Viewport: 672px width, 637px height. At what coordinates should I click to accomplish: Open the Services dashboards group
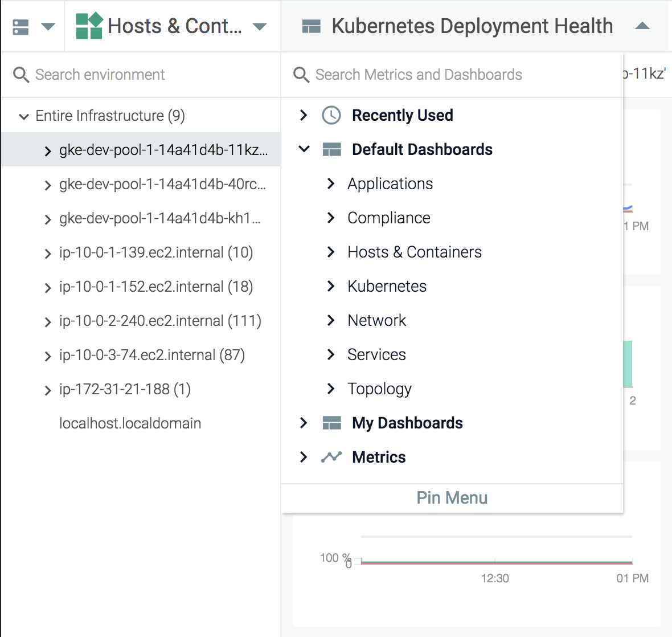(330, 354)
